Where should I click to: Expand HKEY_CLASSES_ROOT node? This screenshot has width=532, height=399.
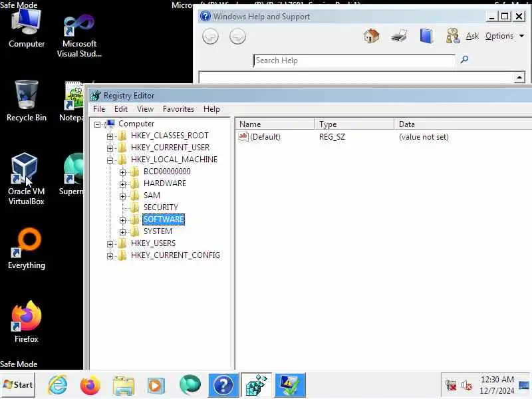point(110,136)
